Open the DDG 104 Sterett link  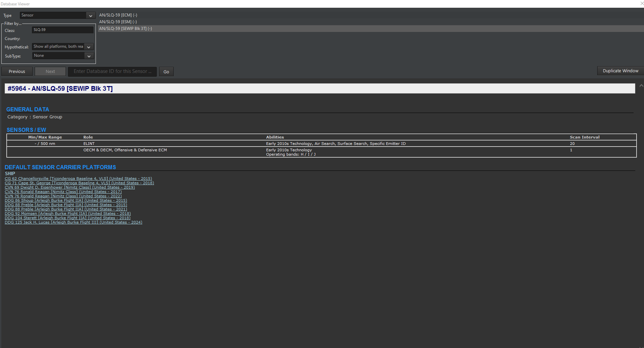coord(68,218)
